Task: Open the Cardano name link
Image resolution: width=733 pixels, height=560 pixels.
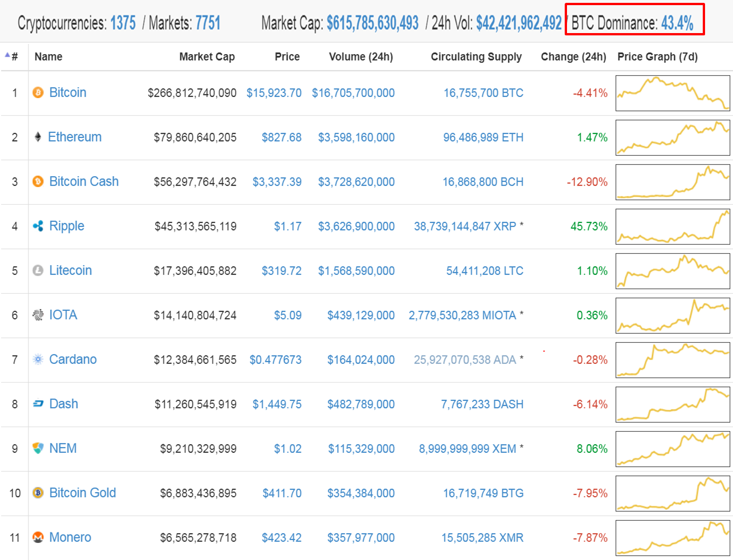Action: tap(73, 359)
